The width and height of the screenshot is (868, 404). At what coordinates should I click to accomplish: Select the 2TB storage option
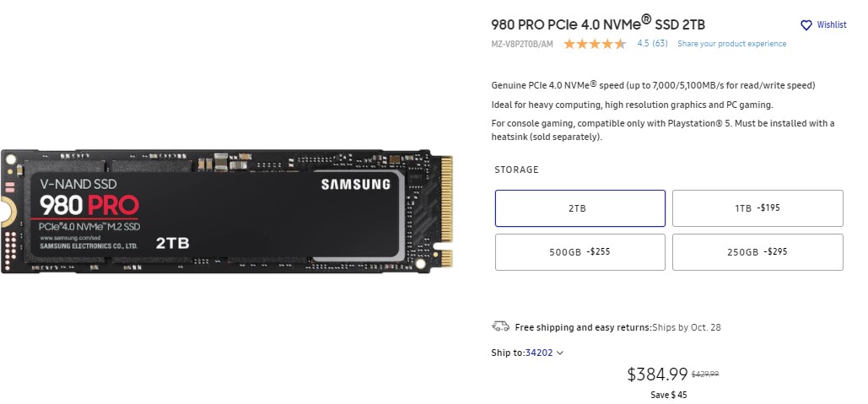[580, 207]
